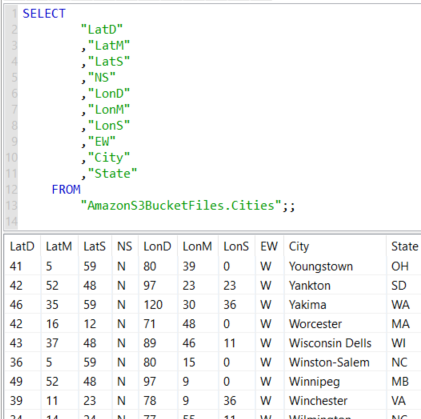The width and height of the screenshot is (421, 419).
Task: Select the Winchester city cell
Action: coord(318,401)
